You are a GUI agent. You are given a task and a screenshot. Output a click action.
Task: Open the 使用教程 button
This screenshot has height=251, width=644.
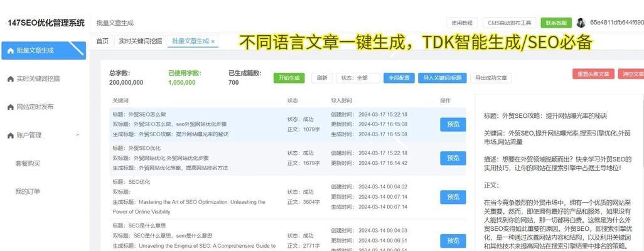pos(462,23)
